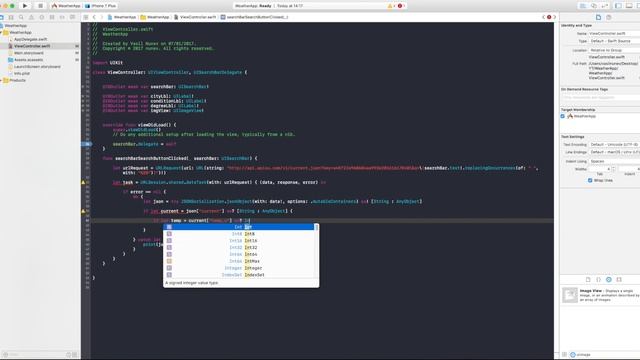Choose IndexSet from autocomplete list

[x=241, y=275]
